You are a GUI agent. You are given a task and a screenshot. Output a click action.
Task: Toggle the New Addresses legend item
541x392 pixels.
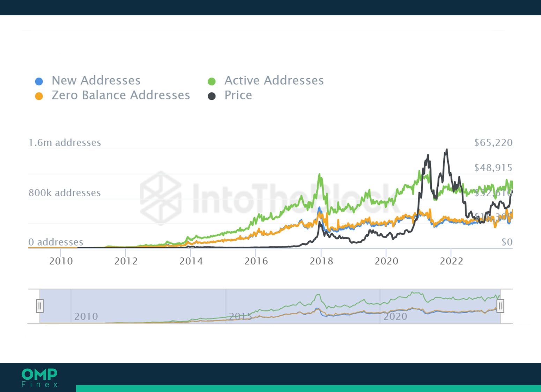coord(88,81)
